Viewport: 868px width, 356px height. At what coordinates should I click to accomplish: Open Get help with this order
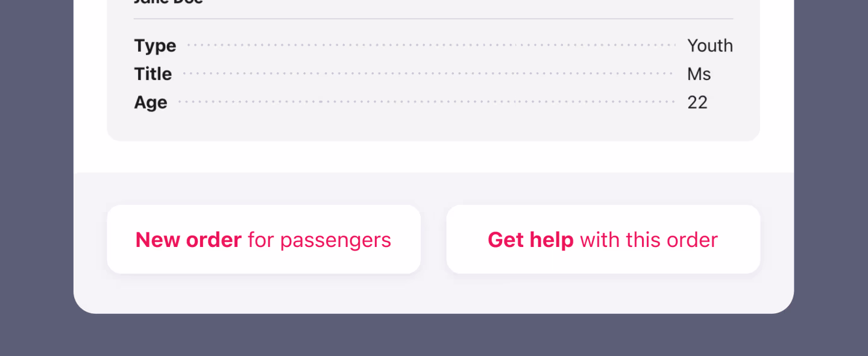pos(603,239)
